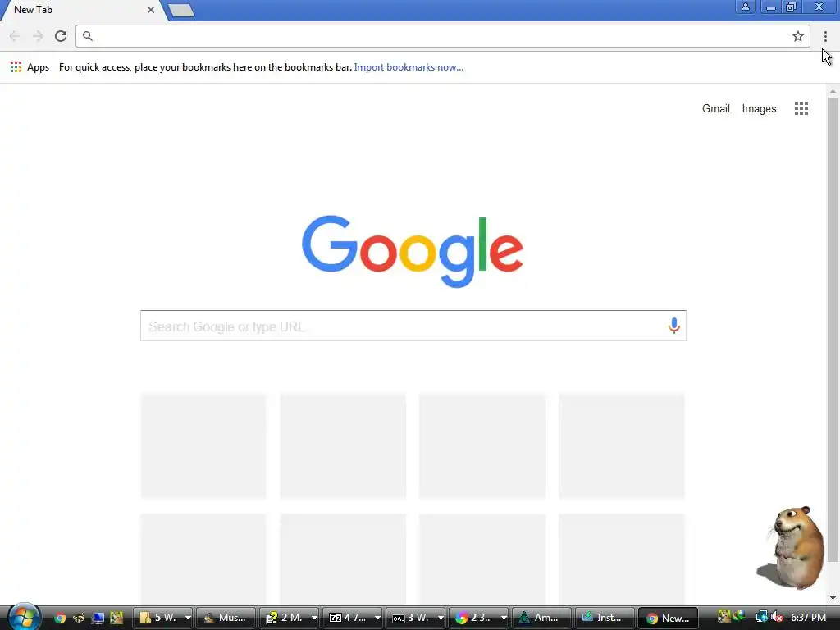Image resolution: width=840 pixels, height=630 pixels.
Task: Open the Images link
Action: click(759, 109)
